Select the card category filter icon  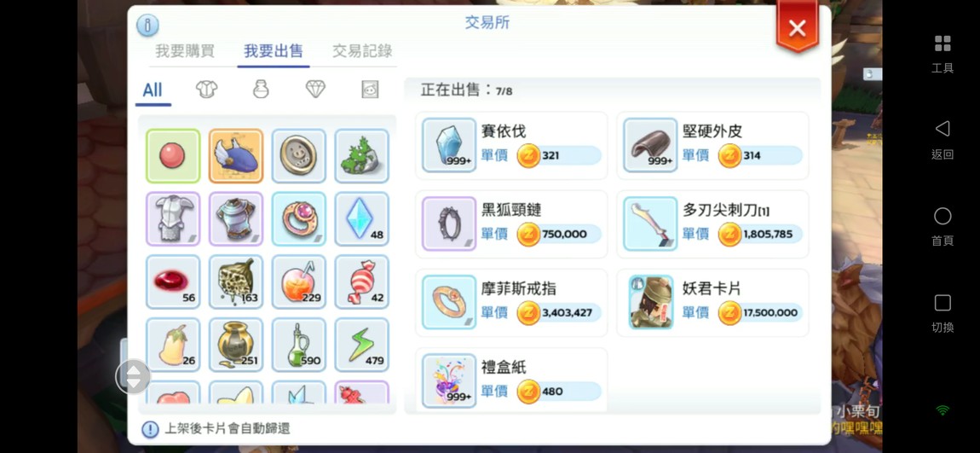pos(370,90)
